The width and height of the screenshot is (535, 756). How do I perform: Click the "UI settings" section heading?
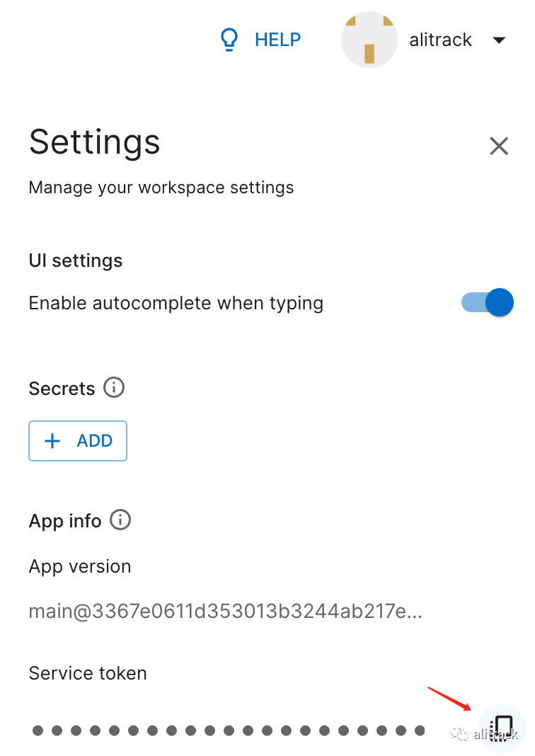[76, 260]
